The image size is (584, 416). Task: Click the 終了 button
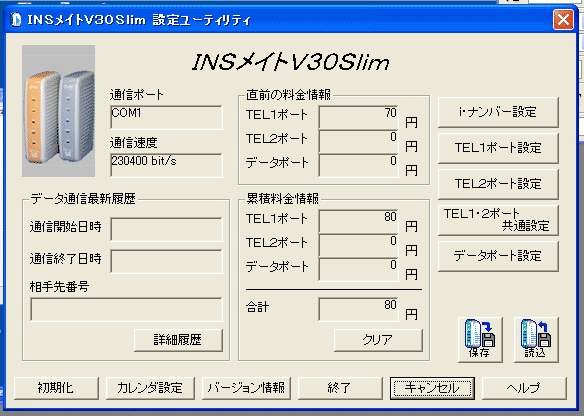click(340, 388)
